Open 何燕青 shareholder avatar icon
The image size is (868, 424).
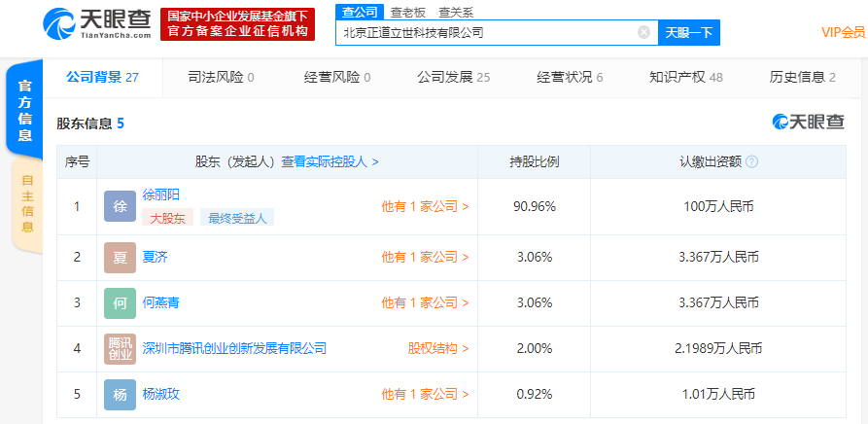click(x=120, y=303)
